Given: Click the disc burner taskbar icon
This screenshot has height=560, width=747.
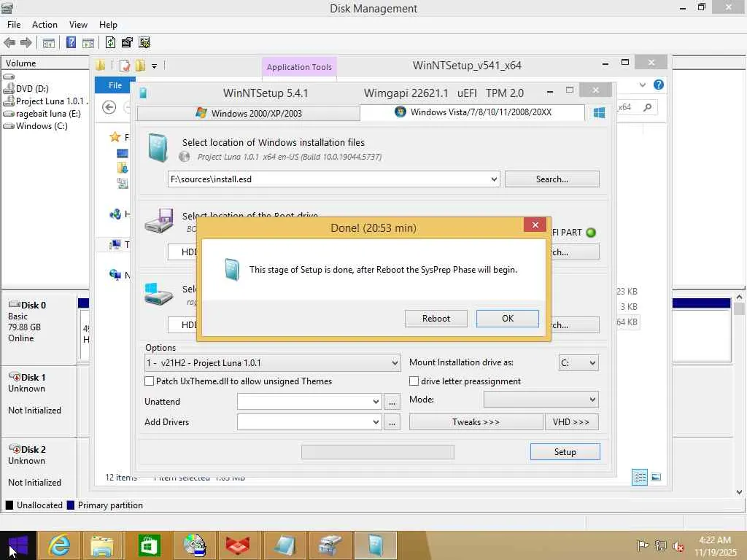Looking at the screenshot, I should click(194, 545).
